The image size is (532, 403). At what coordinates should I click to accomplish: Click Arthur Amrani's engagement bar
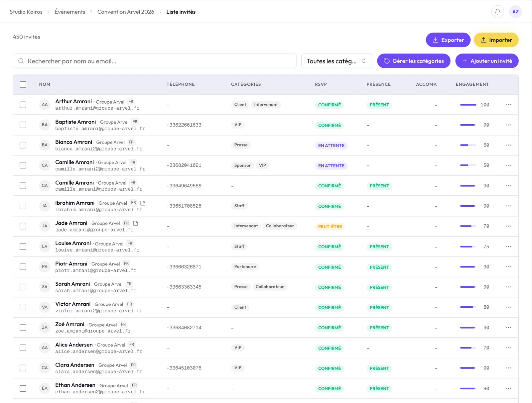pyautogui.click(x=468, y=105)
